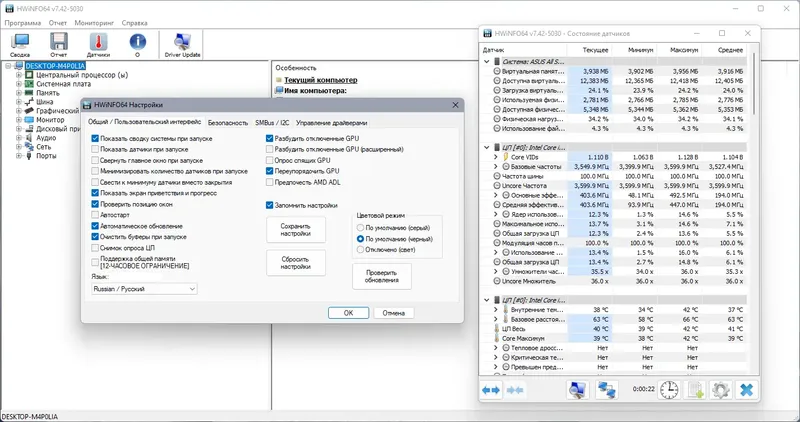This screenshot has height=422, width=800.
Task: Click the Сбросить настройки button
Action: point(296,263)
